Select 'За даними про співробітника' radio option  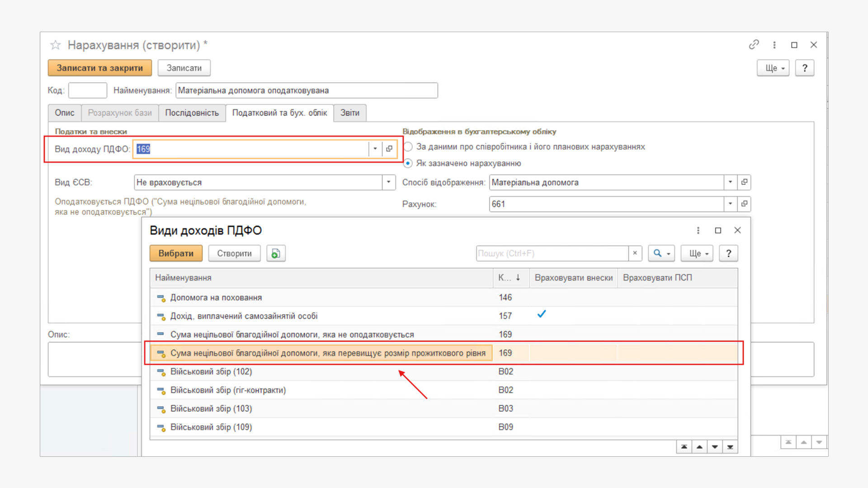(x=408, y=147)
